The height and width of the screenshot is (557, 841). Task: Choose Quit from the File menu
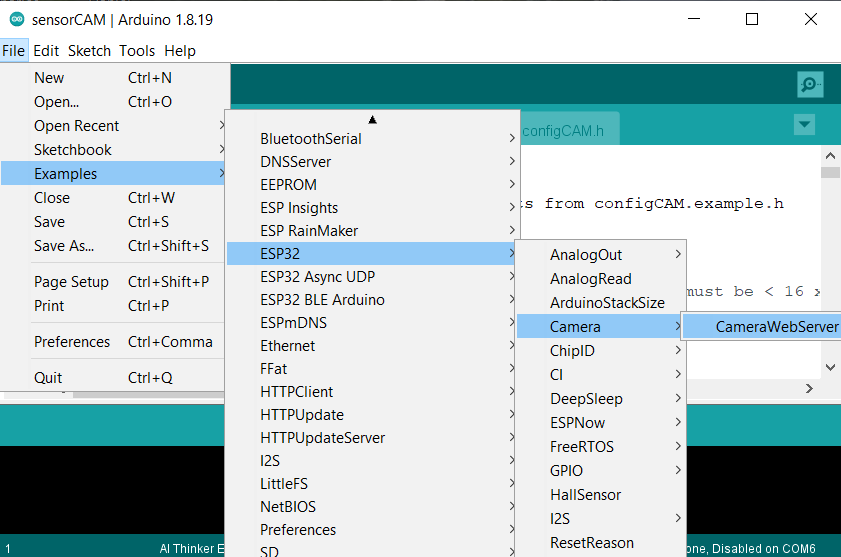click(x=113, y=378)
